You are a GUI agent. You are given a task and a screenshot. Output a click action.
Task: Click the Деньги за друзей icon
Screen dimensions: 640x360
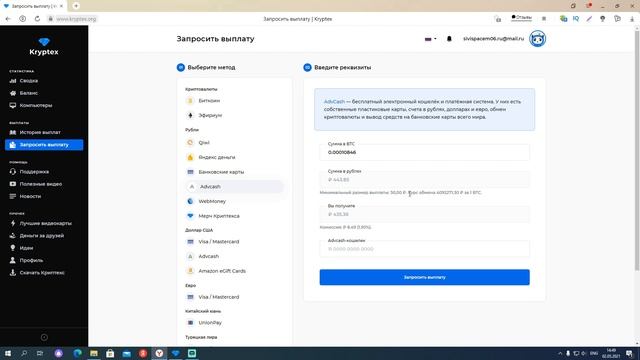pos(13,236)
